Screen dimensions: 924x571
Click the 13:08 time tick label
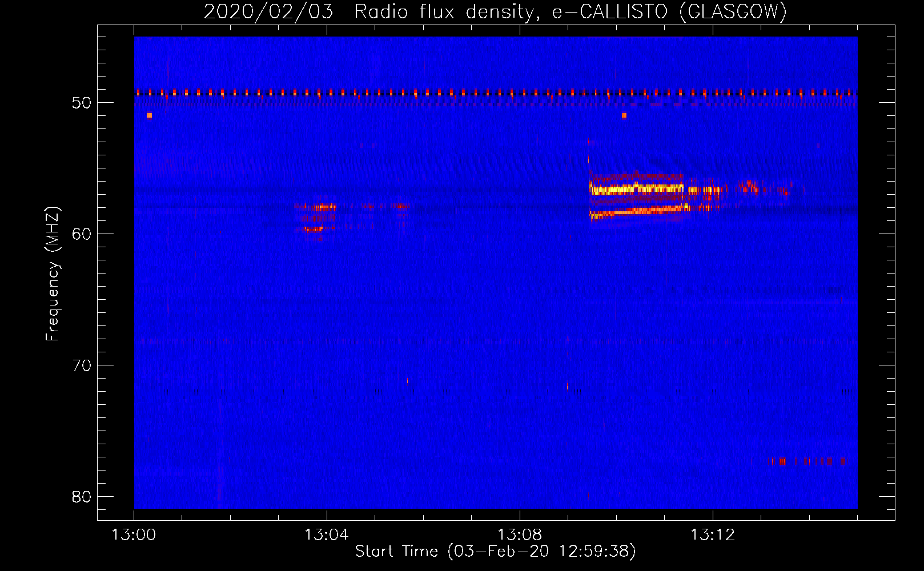[x=520, y=535]
